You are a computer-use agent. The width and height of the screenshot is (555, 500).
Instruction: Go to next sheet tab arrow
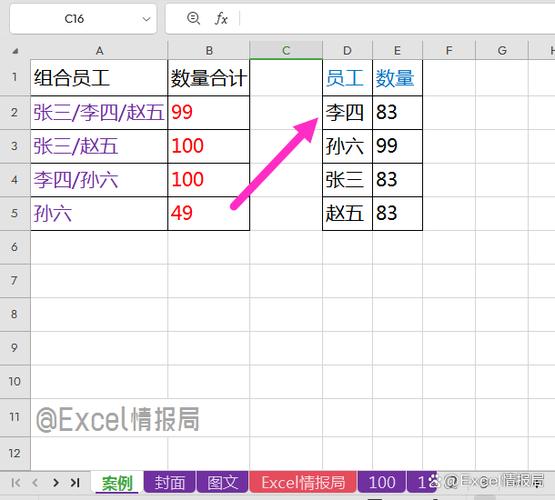pos(56,483)
